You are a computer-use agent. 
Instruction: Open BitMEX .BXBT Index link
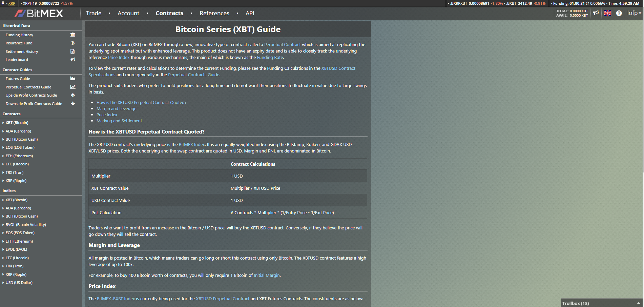tap(116, 299)
